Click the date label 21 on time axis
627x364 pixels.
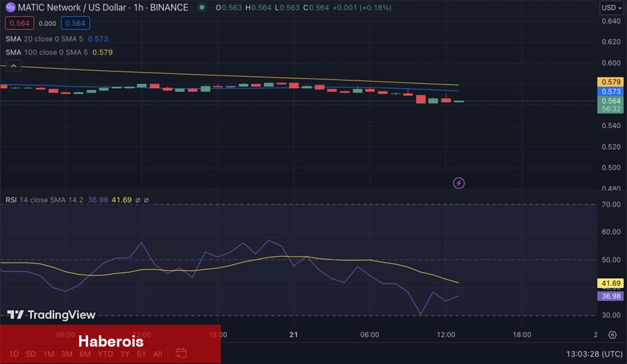click(x=293, y=335)
